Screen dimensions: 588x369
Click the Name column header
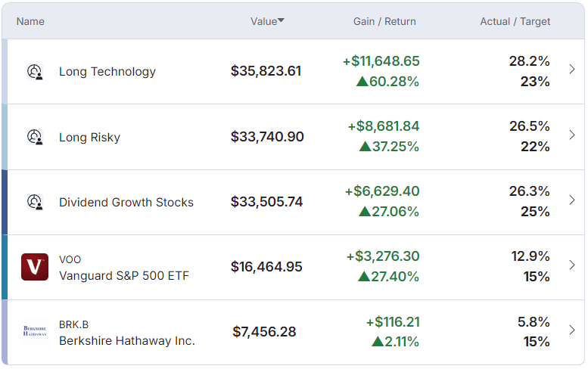click(30, 21)
